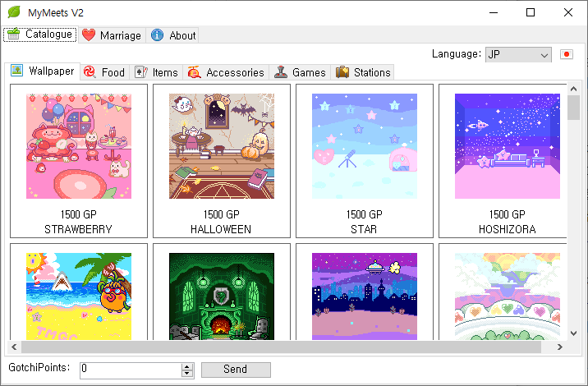
Task: Click the Games joystick icon
Action: click(x=281, y=71)
